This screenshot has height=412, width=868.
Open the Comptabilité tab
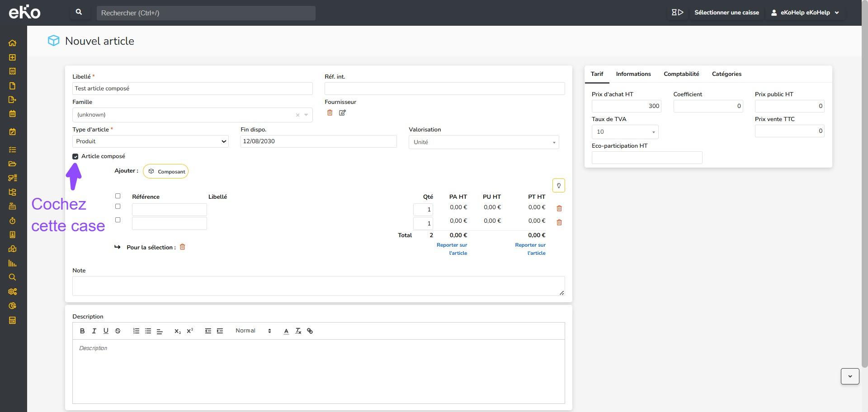click(681, 74)
